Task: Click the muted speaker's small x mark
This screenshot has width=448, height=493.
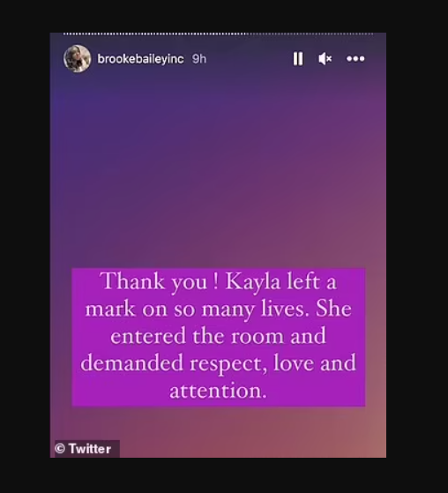Action: point(329,59)
